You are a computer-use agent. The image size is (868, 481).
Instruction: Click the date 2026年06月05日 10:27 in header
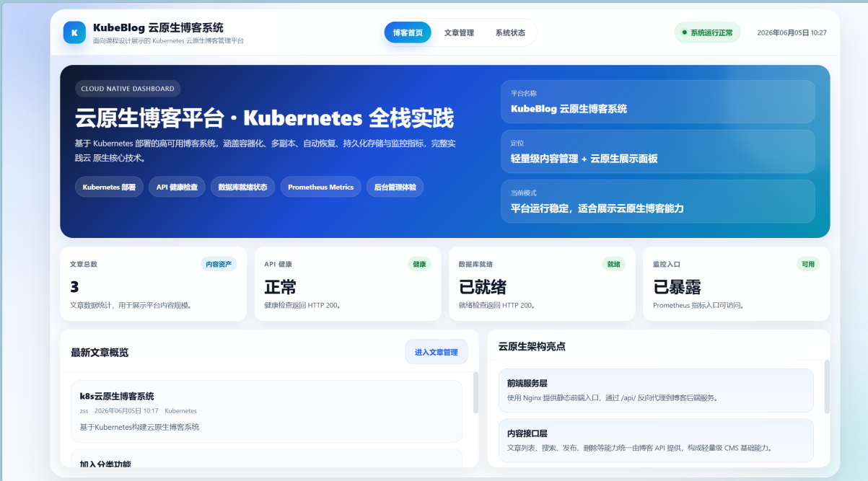[792, 33]
